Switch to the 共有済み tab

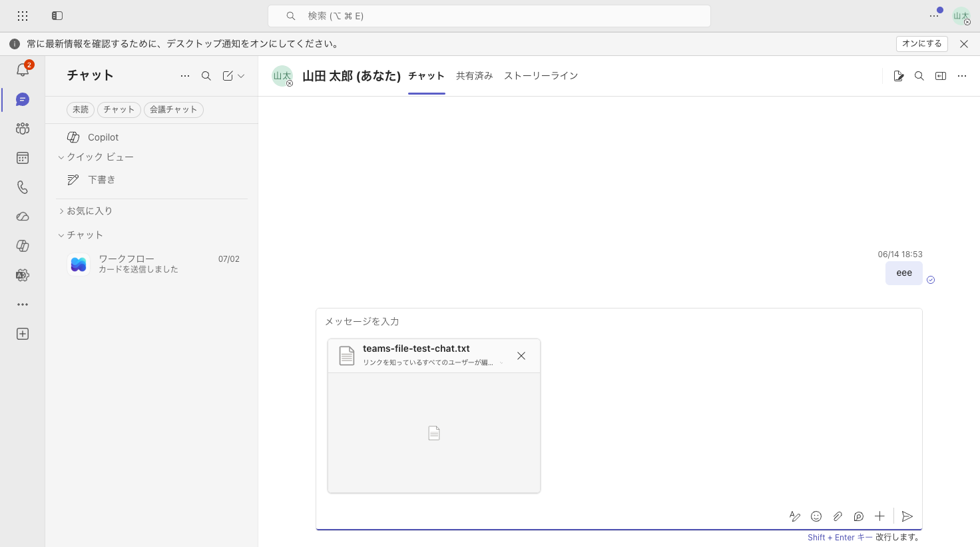[x=474, y=76]
